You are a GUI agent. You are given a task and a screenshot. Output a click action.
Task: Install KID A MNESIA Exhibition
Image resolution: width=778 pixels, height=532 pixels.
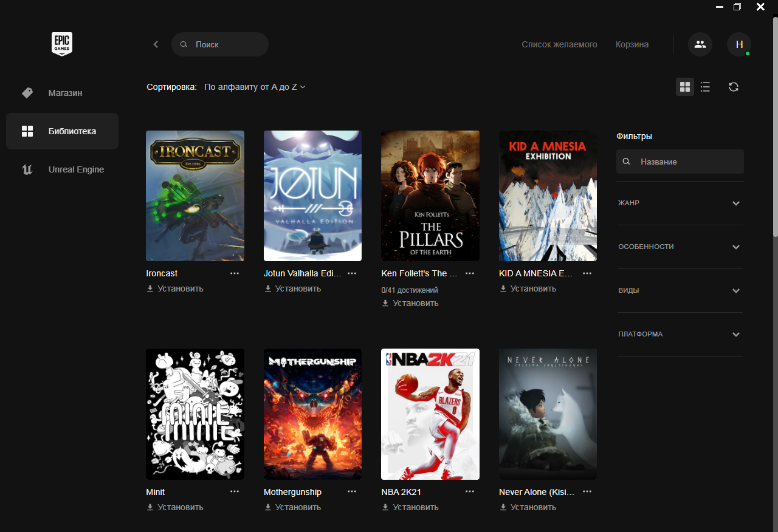point(528,288)
